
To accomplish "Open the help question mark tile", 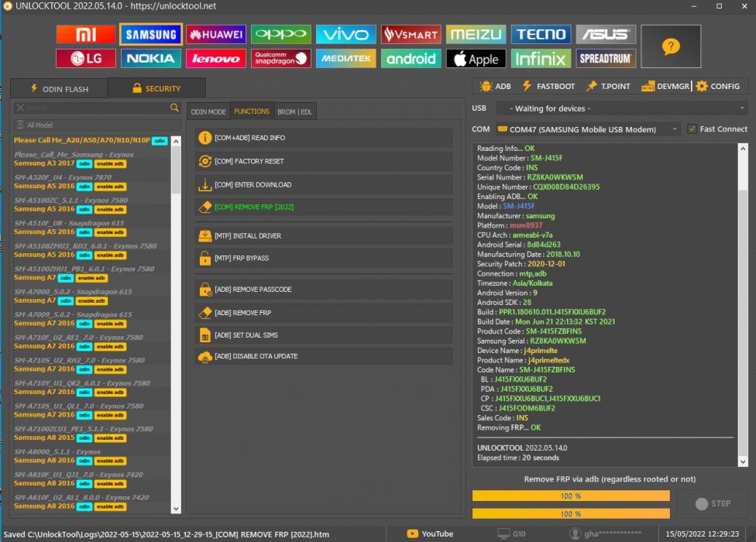I will [671, 46].
